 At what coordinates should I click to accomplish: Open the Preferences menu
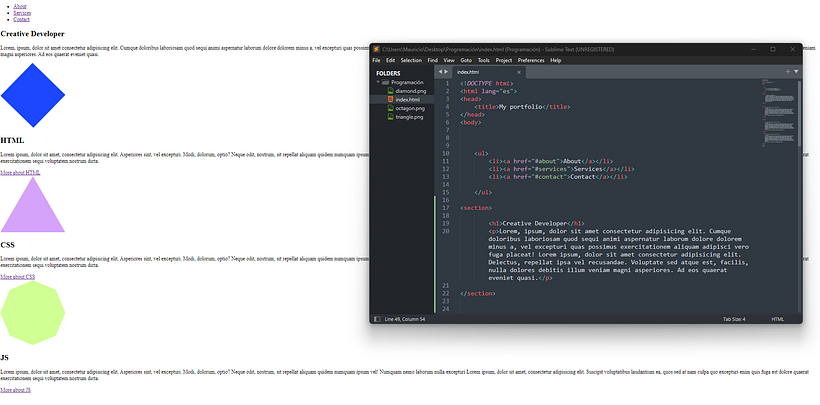coord(531,60)
